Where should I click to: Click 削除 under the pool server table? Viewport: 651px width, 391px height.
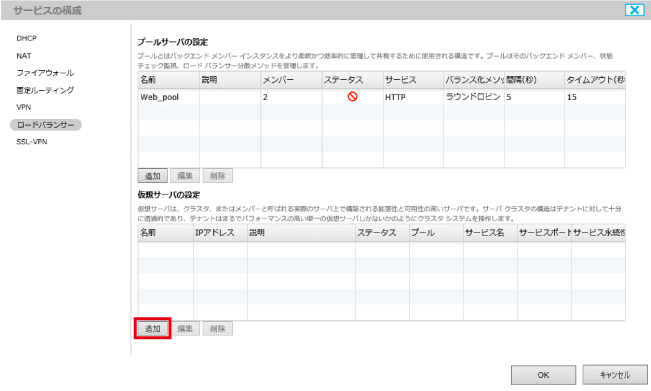[218, 176]
